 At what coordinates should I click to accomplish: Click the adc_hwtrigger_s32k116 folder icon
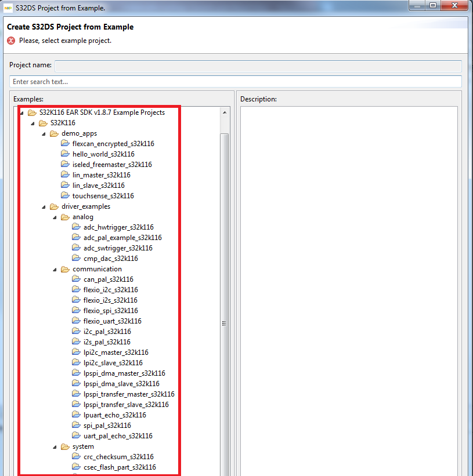pos(76,227)
